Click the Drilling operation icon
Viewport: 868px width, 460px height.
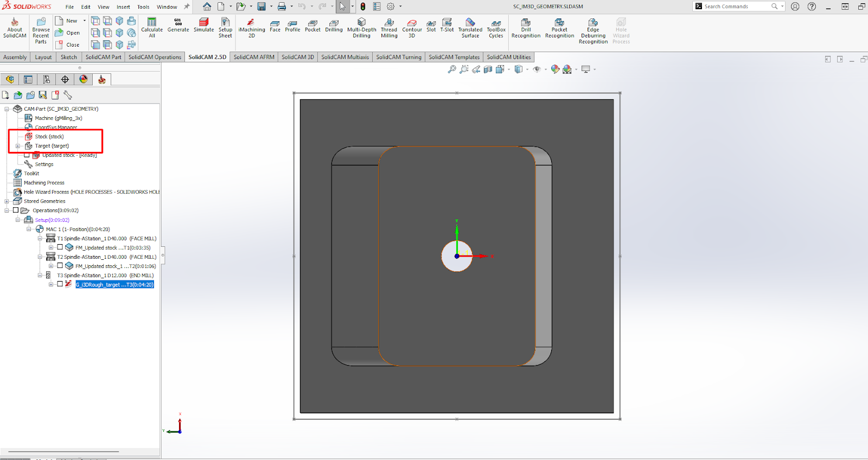[x=334, y=25]
